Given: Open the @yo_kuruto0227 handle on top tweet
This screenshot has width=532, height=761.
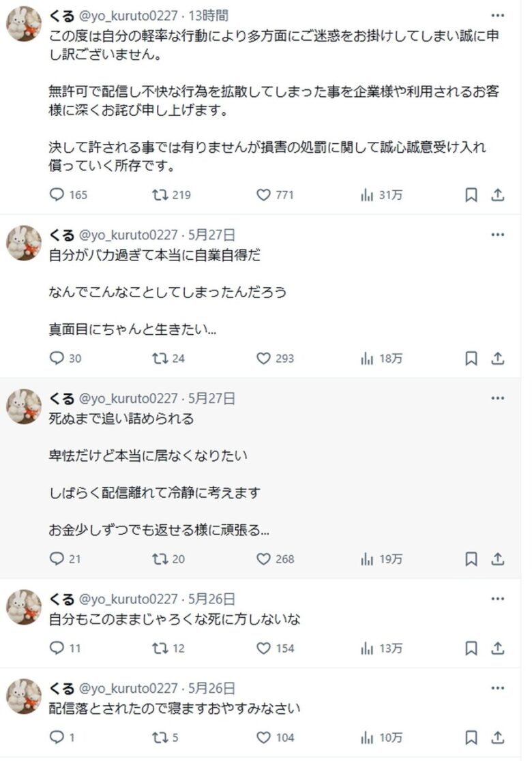Looking at the screenshot, I should pos(130,15).
